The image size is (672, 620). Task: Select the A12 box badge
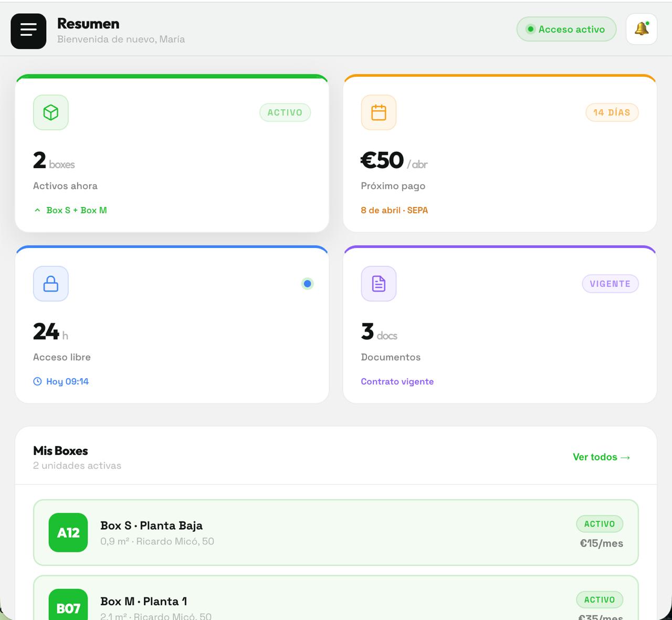pyautogui.click(x=68, y=532)
